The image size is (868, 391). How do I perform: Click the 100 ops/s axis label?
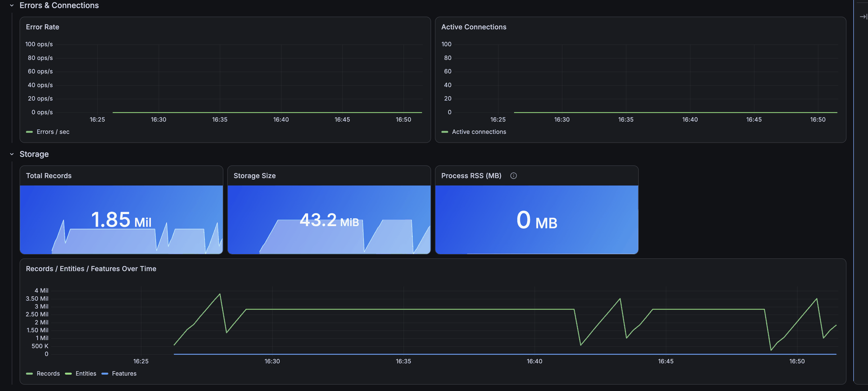[39, 44]
